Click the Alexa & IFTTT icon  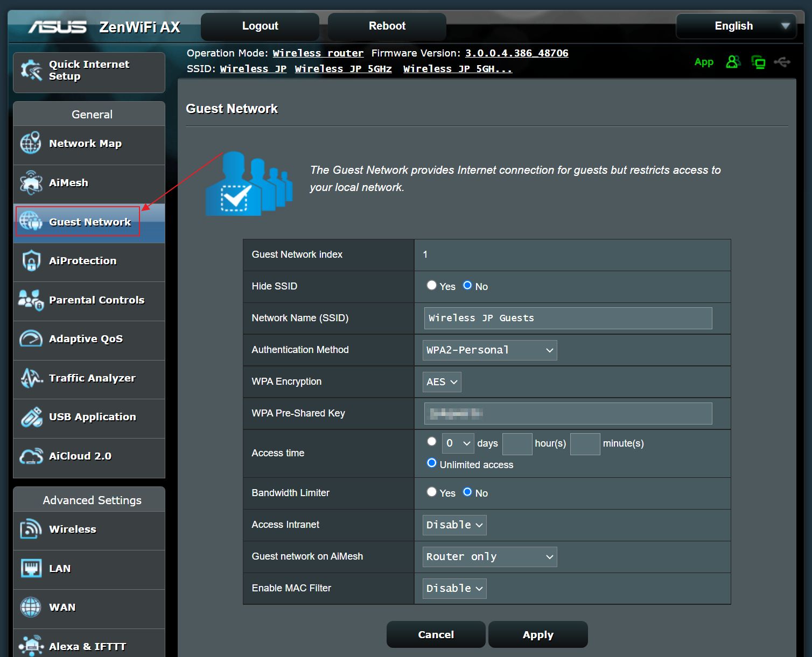(31, 646)
